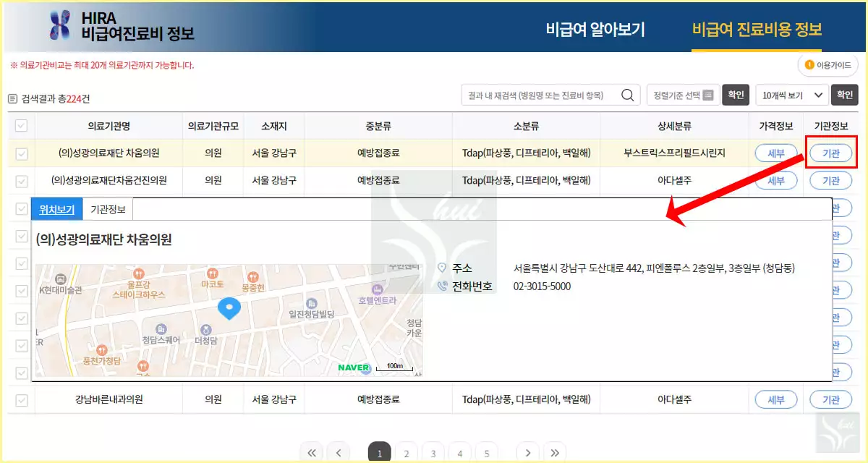The image size is (868, 463).
Task: Check the checkbox for 성광의료재단 차움의원 row
Action: (21, 153)
